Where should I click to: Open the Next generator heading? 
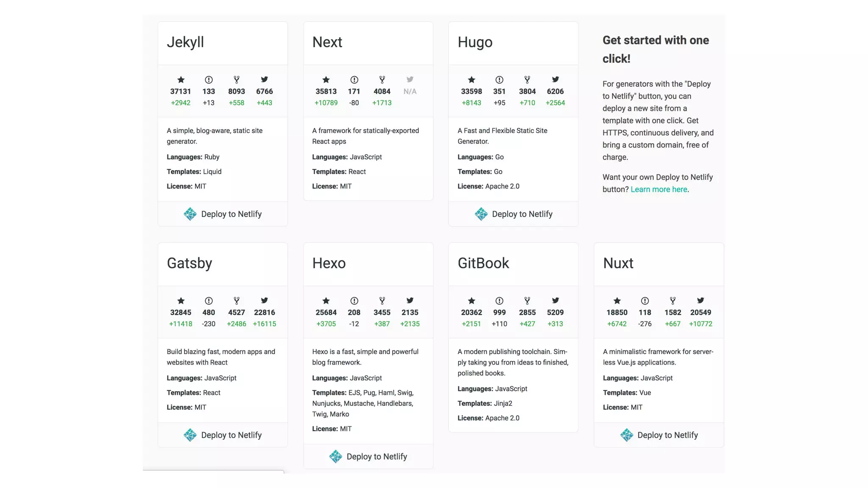pos(327,42)
